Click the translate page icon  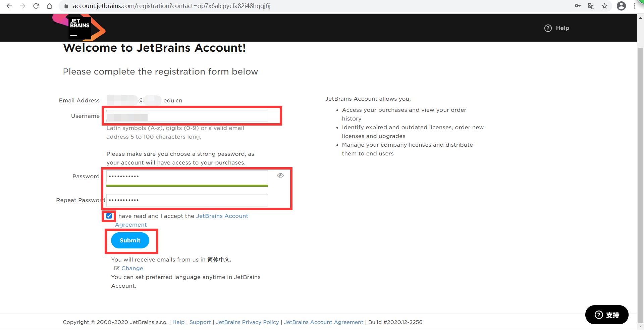point(591,6)
